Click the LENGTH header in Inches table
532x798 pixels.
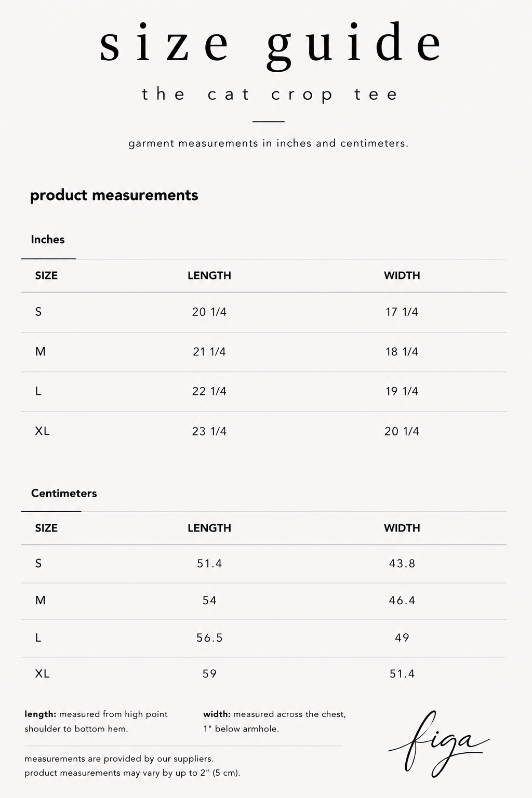point(209,275)
